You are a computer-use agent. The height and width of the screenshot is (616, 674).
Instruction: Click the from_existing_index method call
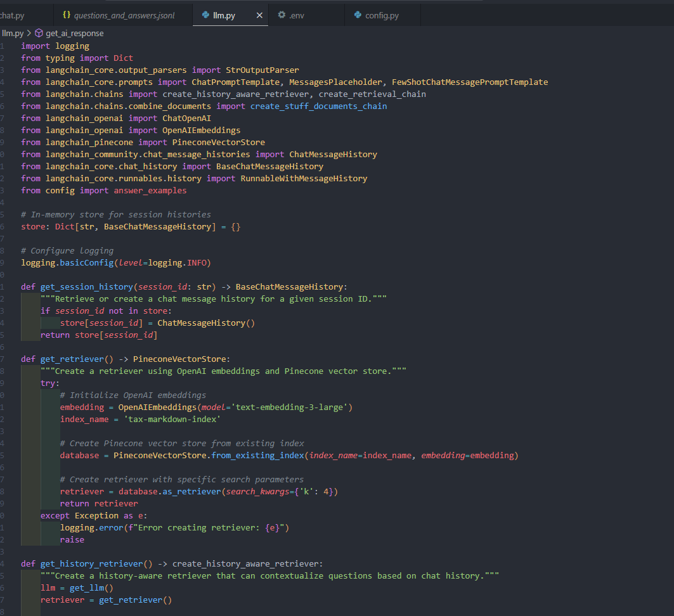pos(257,455)
